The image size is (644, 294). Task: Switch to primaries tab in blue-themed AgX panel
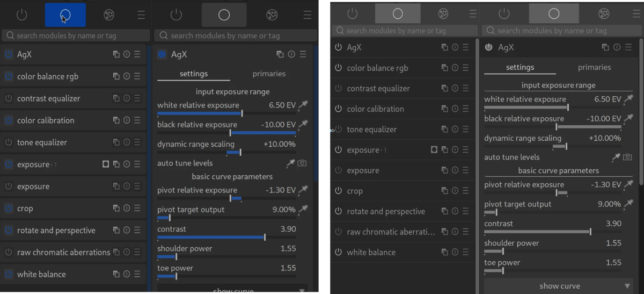[x=269, y=74]
